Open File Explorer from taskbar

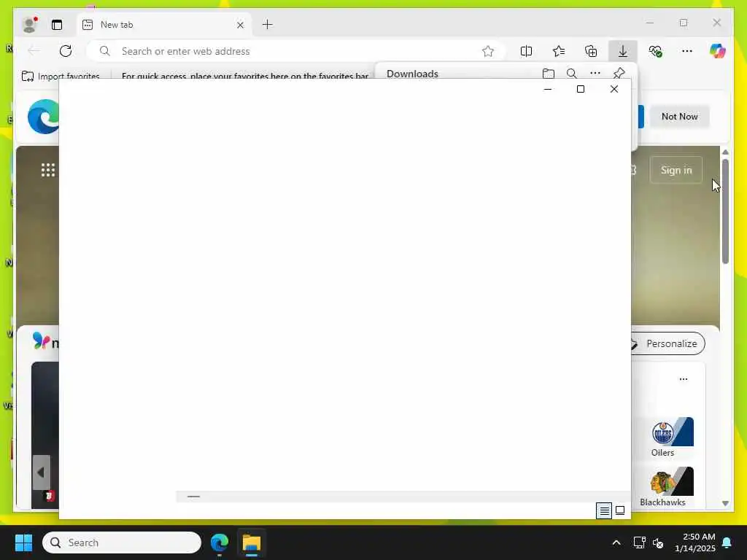click(252, 542)
